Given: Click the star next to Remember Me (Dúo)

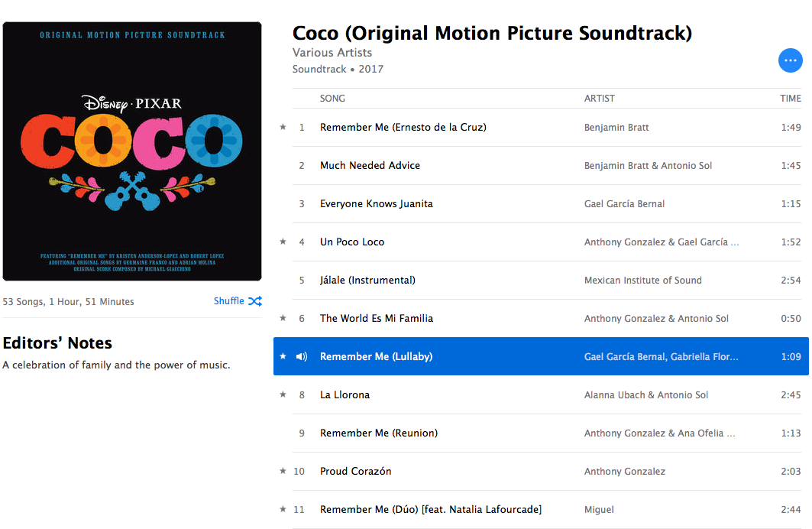Looking at the screenshot, I should tap(283, 509).
